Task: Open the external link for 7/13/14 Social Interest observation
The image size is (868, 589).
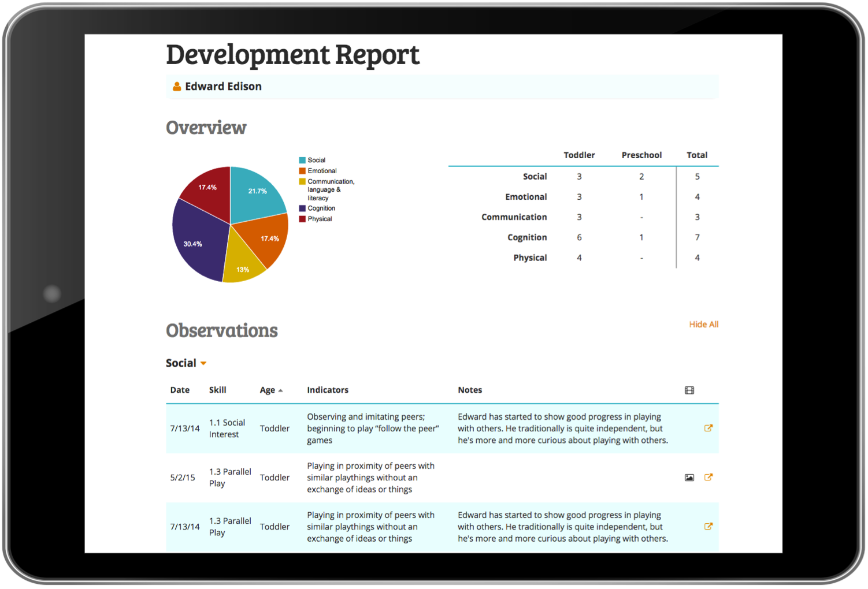Action: click(x=709, y=428)
